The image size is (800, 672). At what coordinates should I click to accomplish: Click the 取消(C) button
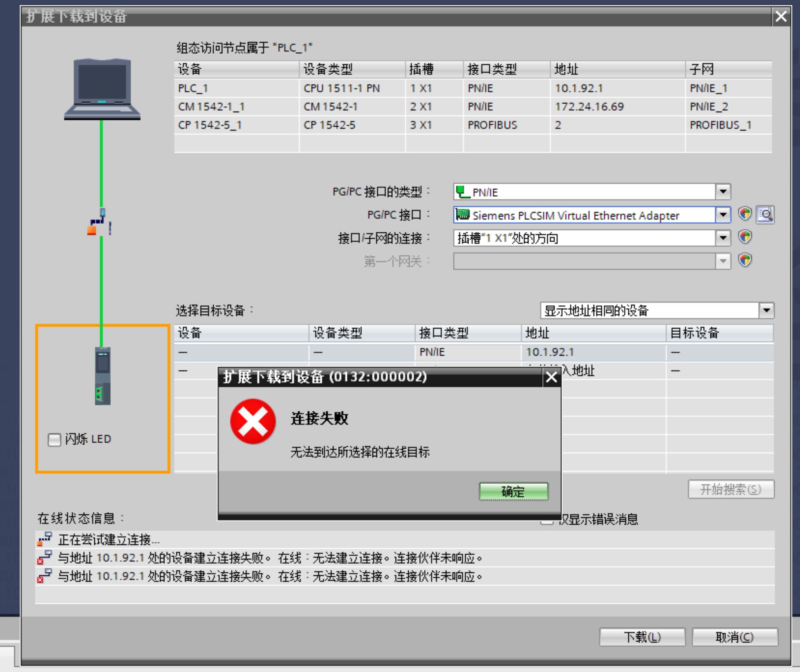click(734, 637)
